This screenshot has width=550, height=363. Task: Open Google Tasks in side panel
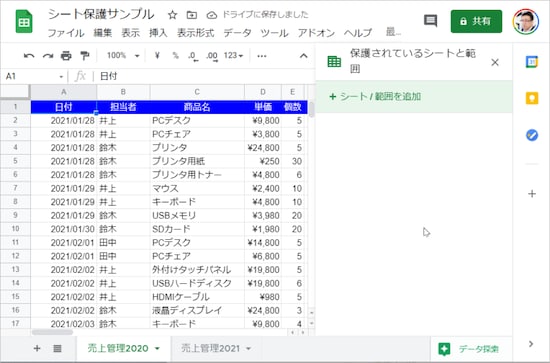point(532,135)
